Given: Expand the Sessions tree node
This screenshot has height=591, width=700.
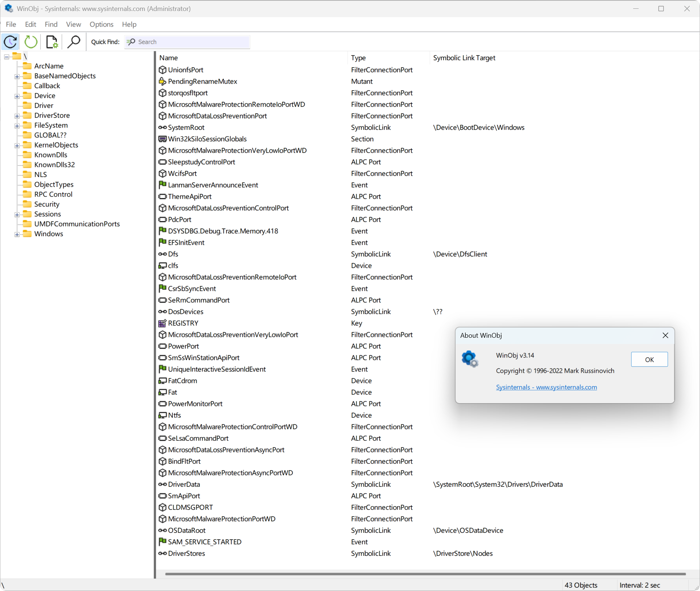Looking at the screenshot, I should pyautogui.click(x=17, y=215).
